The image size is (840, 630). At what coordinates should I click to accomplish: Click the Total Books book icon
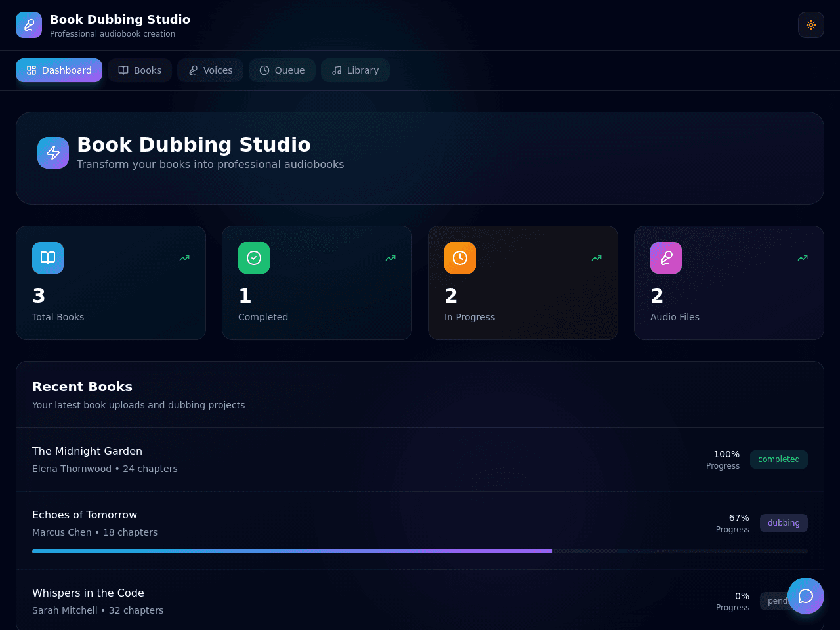click(48, 258)
